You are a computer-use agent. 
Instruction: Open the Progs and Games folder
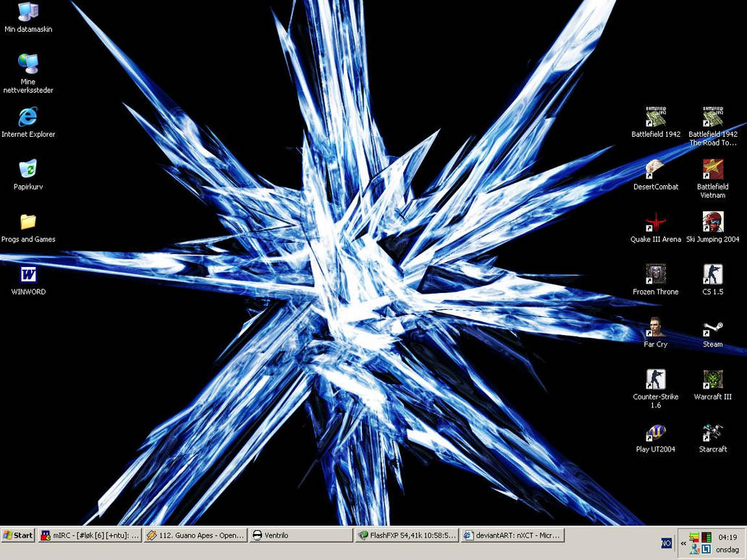28,221
